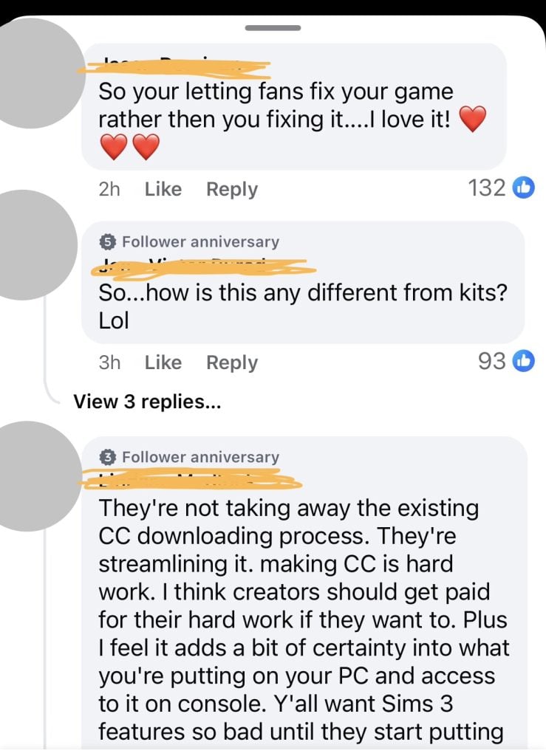Viewport: 546px width, 756px height.
Task: Show the 132 reactions count
Action: [x=487, y=188]
